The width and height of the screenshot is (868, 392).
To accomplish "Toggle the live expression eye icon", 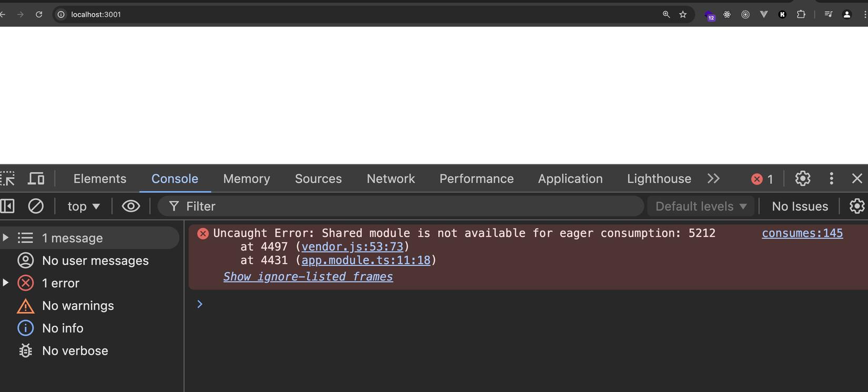I will tap(131, 206).
